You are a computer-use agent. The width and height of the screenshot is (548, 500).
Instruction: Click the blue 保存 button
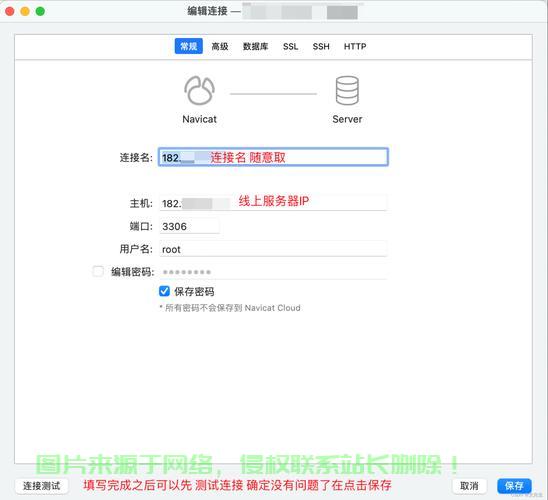pyautogui.click(x=514, y=486)
